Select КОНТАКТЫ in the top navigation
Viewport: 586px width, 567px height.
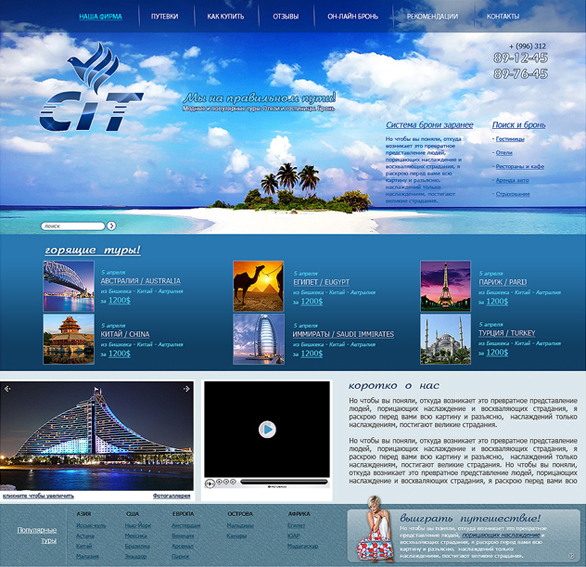pyautogui.click(x=503, y=16)
